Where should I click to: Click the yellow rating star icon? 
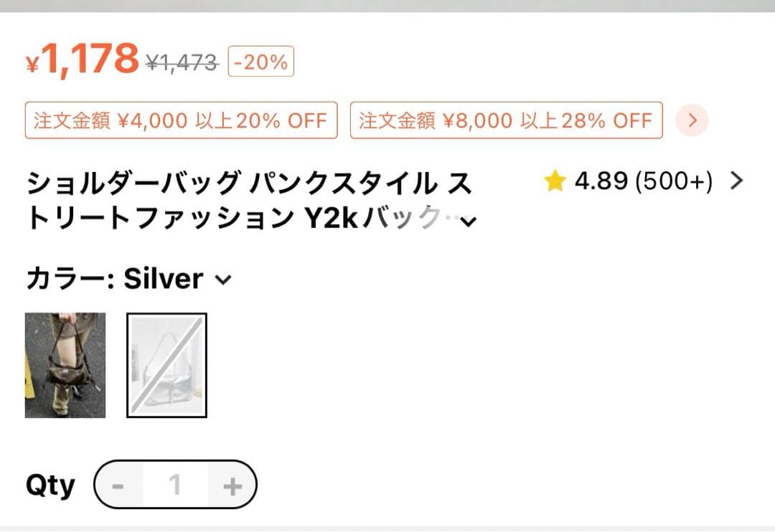(x=555, y=180)
